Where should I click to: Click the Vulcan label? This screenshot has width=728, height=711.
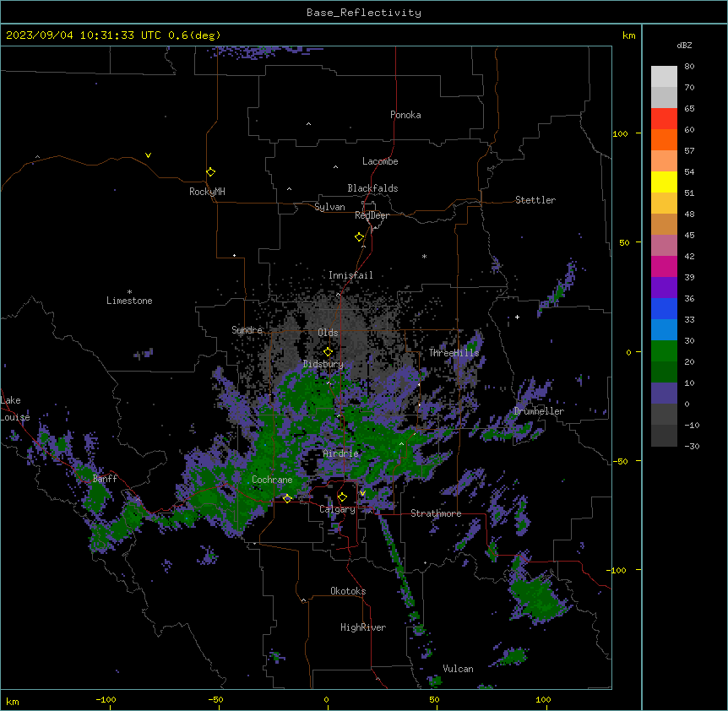click(459, 669)
